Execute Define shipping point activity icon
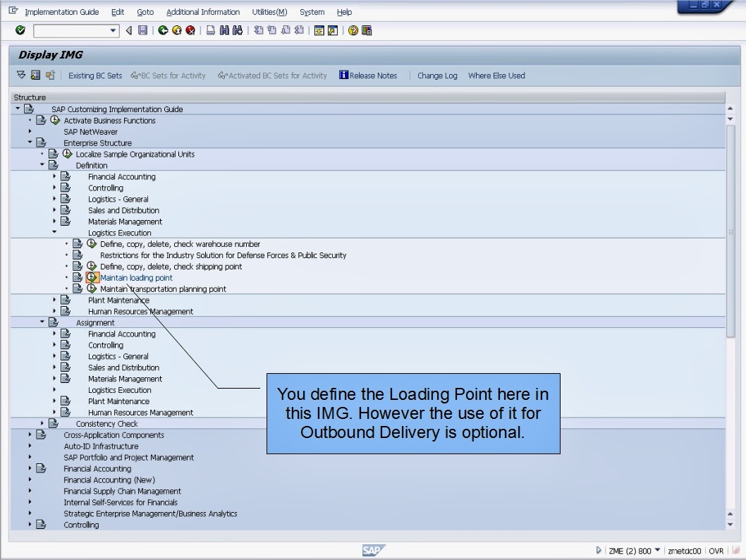This screenshot has height=560, width=746. [x=92, y=267]
